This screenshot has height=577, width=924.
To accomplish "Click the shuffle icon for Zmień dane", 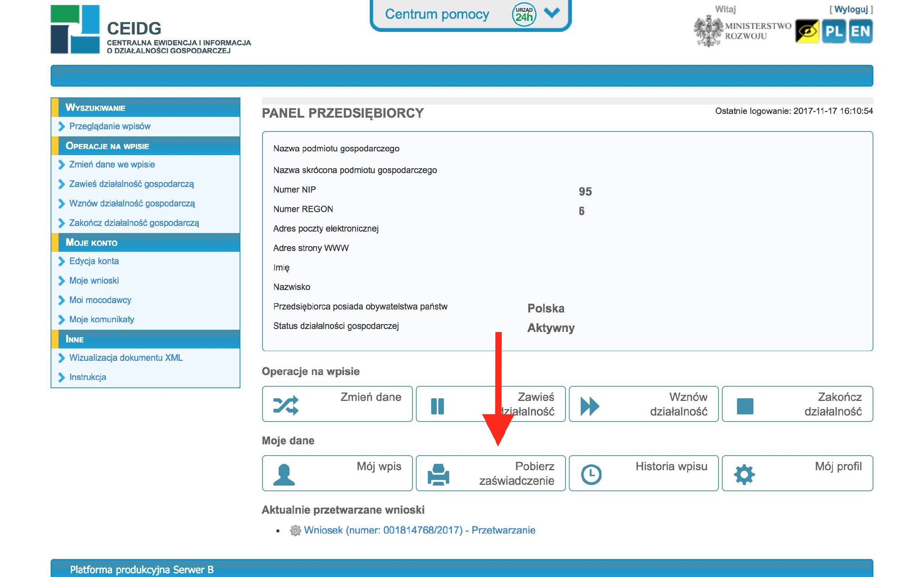I will point(286,405).
